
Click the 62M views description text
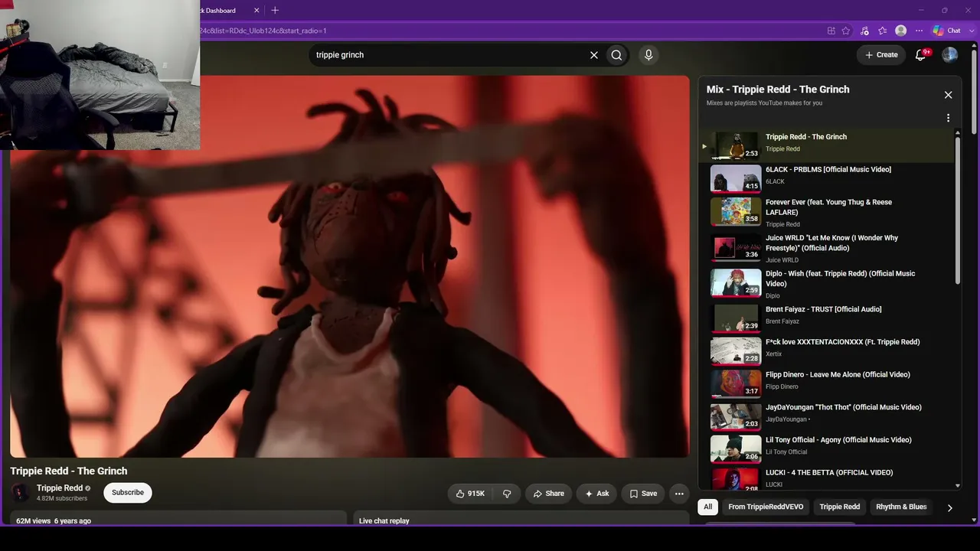54,521
